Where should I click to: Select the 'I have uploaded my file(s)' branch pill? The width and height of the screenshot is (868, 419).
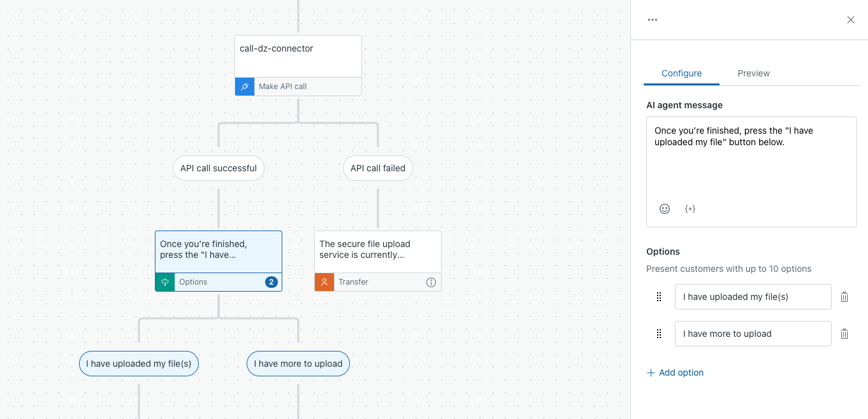coord(139,364)
